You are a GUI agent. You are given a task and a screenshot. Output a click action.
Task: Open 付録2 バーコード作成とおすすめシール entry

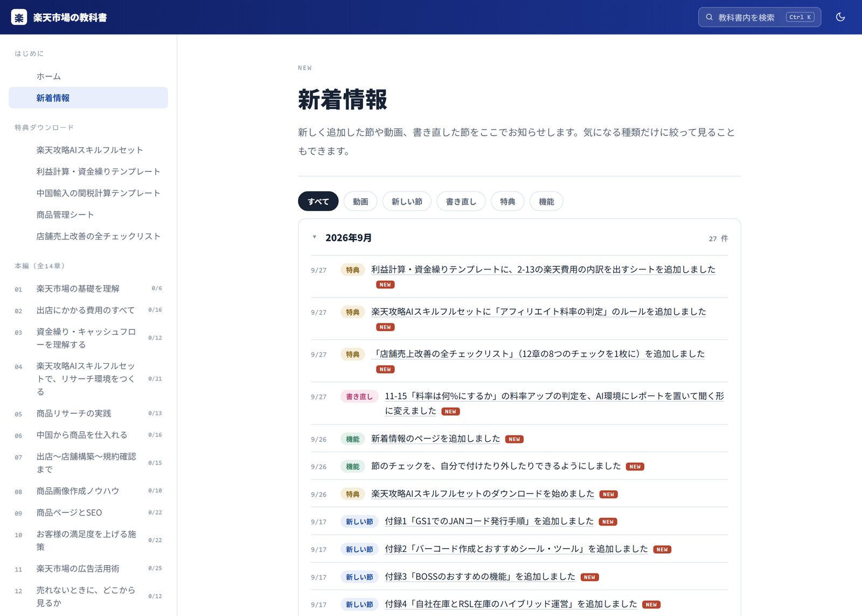point(516,549)
